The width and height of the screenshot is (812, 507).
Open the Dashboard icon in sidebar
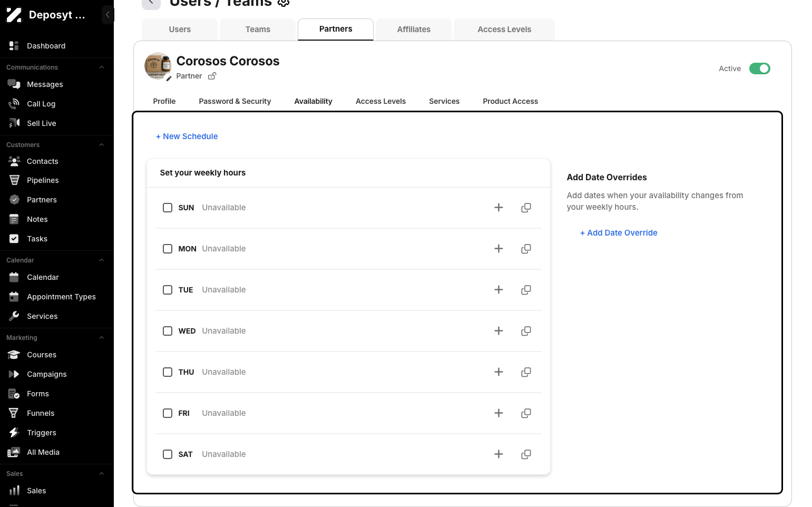(x=14, y=46)
